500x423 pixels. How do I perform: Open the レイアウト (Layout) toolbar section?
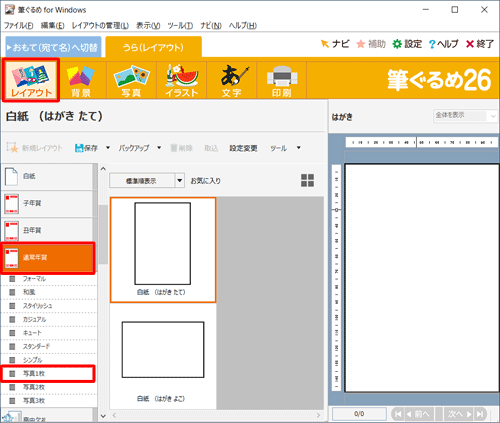tap(31, 80)
